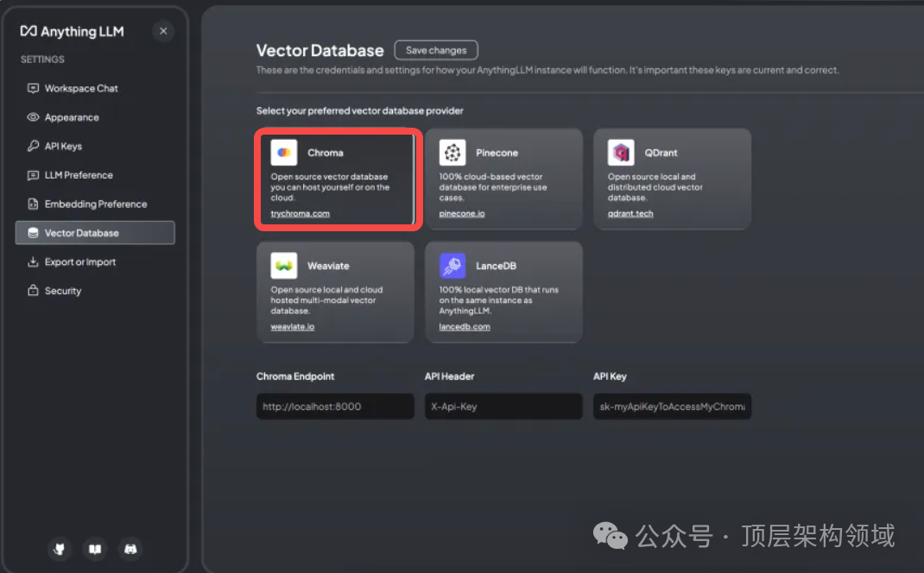Click the Export or Import download icon

(x=33, y=261)
